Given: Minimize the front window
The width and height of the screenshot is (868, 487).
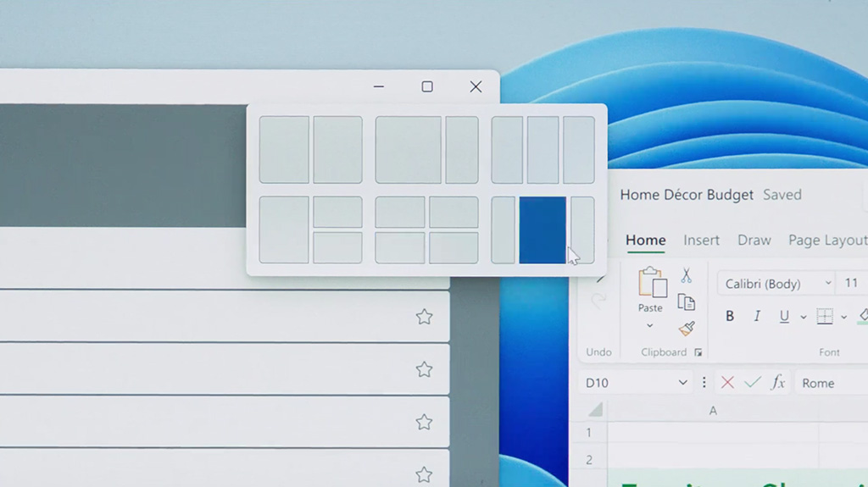Looking at the screenshot, I should point(379,87).
